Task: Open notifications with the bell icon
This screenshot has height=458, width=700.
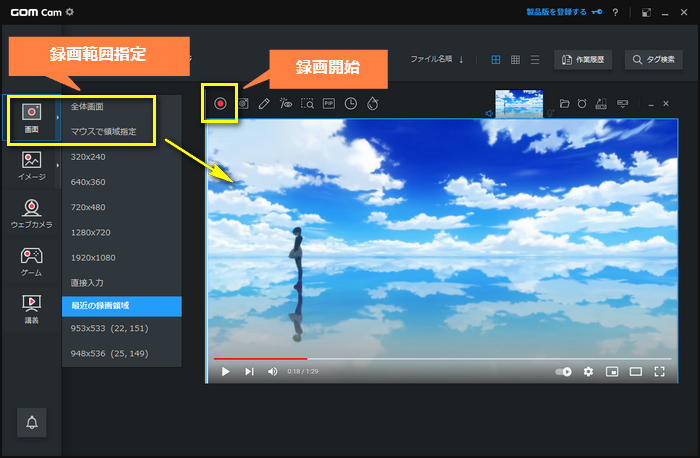Action: (x=32, y=422)
